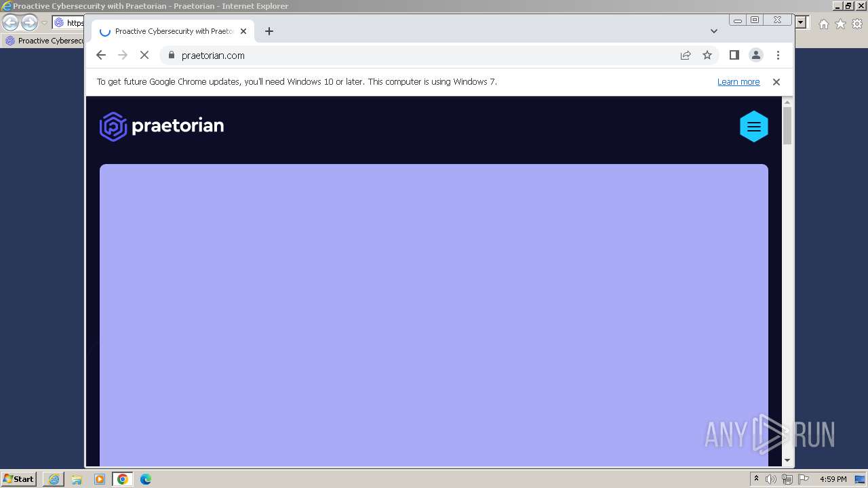This screenshot has height=488, width=868.
Task: Click the webpage vertical scrollbar thumb
Action: (x=787, y=125)
